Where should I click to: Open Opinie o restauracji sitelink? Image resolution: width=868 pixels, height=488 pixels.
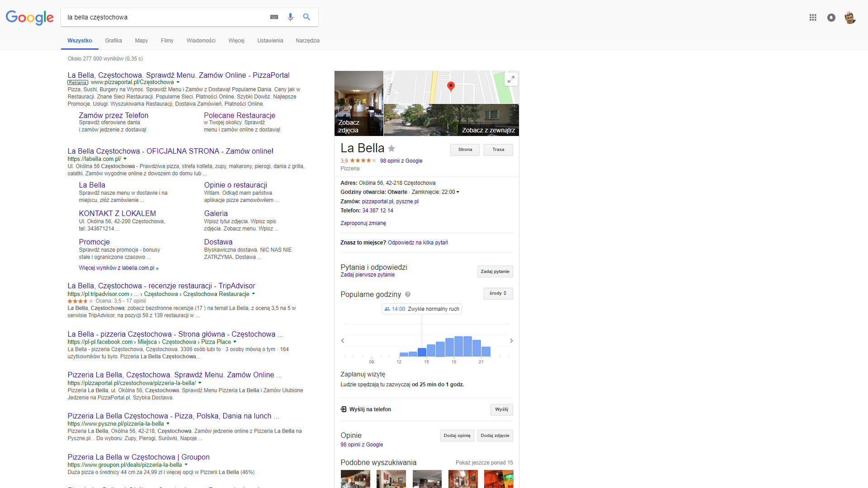pyautogui.click(x=236, y=185)
